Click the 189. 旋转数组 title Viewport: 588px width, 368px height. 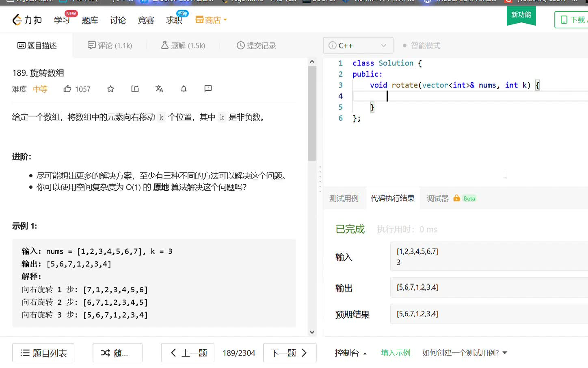click(x=38, y=73)
